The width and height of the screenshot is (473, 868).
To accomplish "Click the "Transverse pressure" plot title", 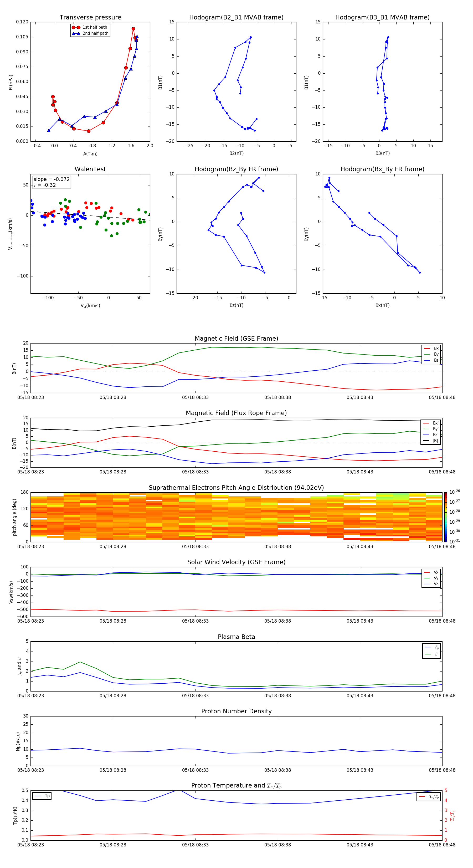I will [90, 17].
